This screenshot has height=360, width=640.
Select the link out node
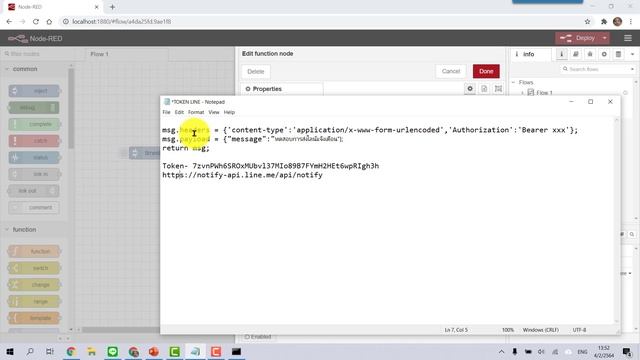[34, 191]
